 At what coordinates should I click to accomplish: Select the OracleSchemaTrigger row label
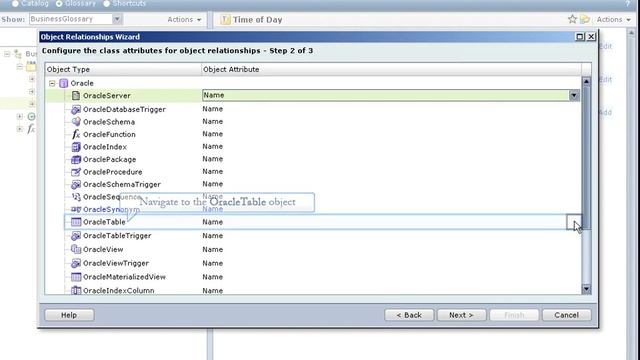coord(122,184)
